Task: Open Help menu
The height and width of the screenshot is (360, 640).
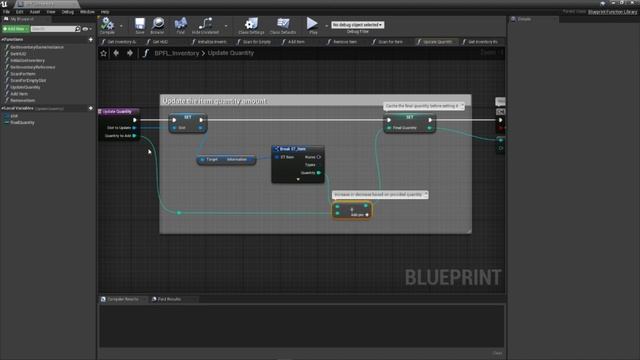Action: click(x=105, y=12)
